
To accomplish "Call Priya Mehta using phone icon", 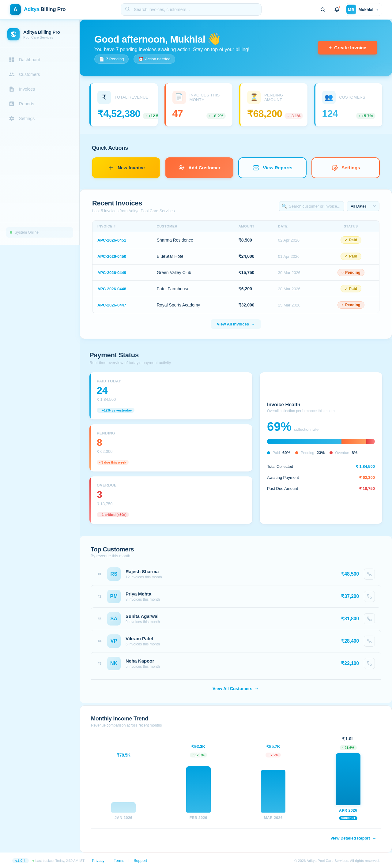I will coord(369,596).
